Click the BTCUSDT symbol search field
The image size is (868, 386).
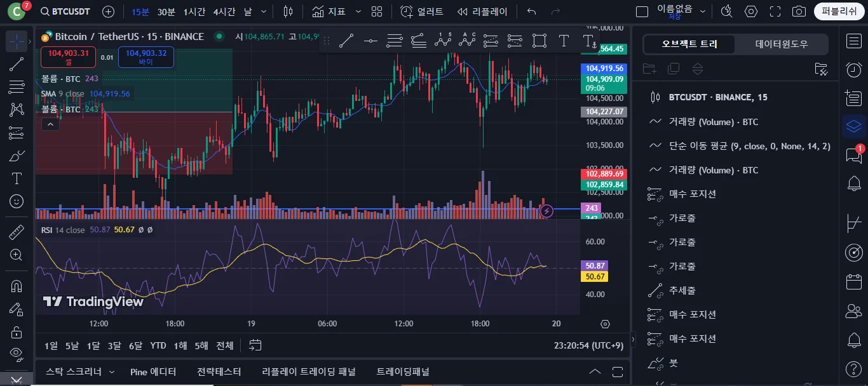click(65, 11)
